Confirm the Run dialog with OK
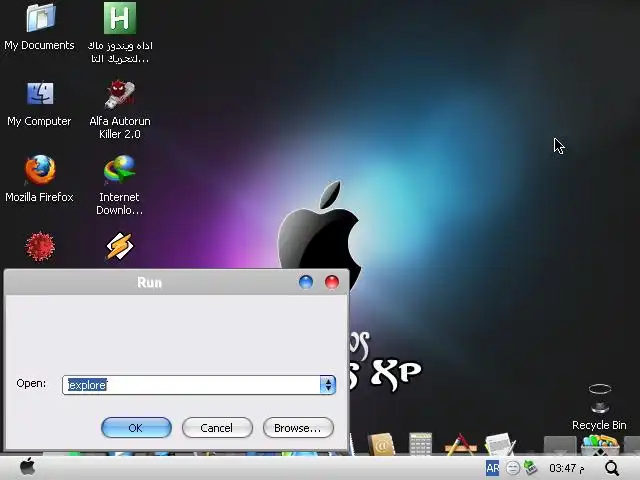Image resolution: width=640 pixels, height=480 pixels. (136, 428)
